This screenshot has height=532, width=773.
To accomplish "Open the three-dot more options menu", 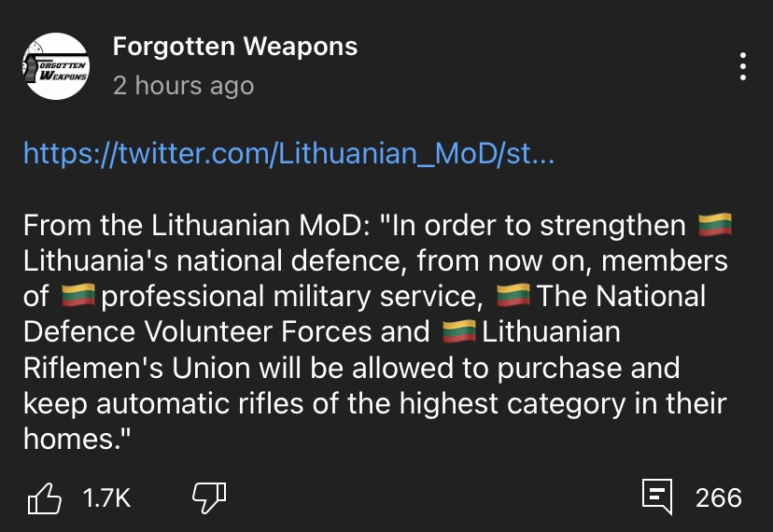I will click(x=742, y=66).
